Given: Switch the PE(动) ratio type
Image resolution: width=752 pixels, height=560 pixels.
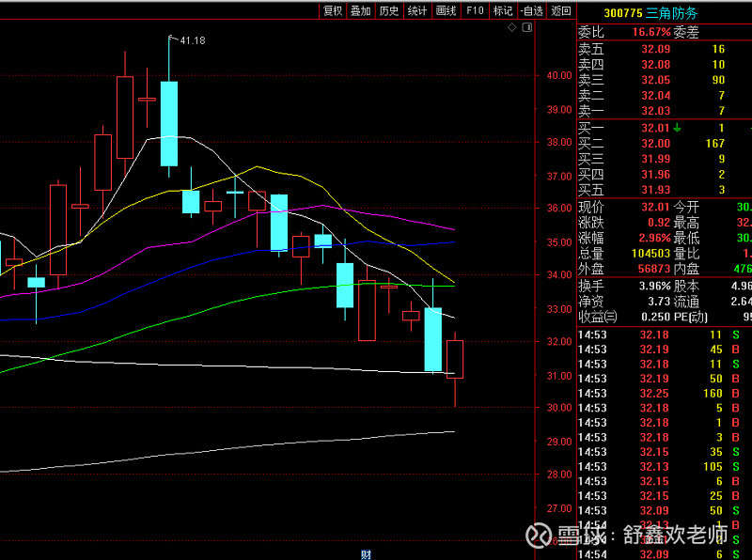Looking at the screenshot, I should [x=698, y=317].
